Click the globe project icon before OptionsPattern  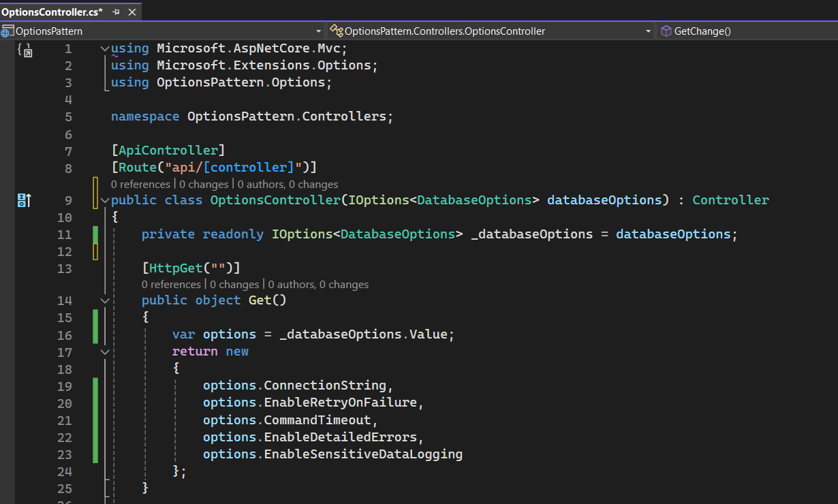point(8,31)
